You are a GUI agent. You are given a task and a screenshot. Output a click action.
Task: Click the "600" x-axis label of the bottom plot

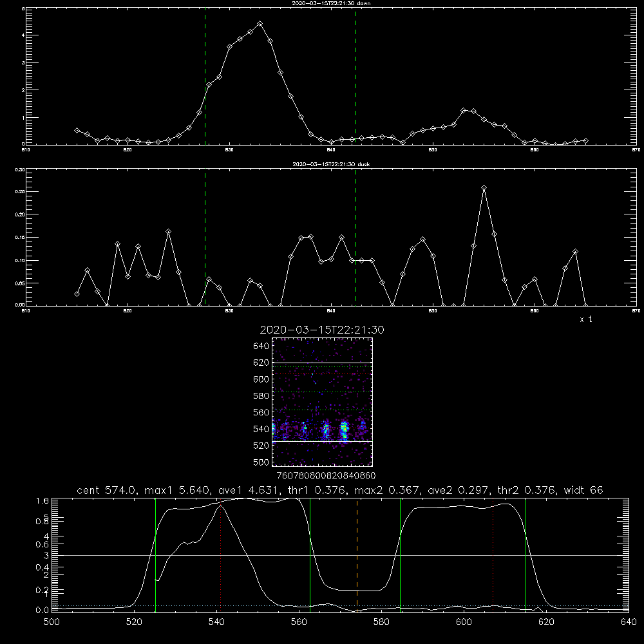point(464,622)
